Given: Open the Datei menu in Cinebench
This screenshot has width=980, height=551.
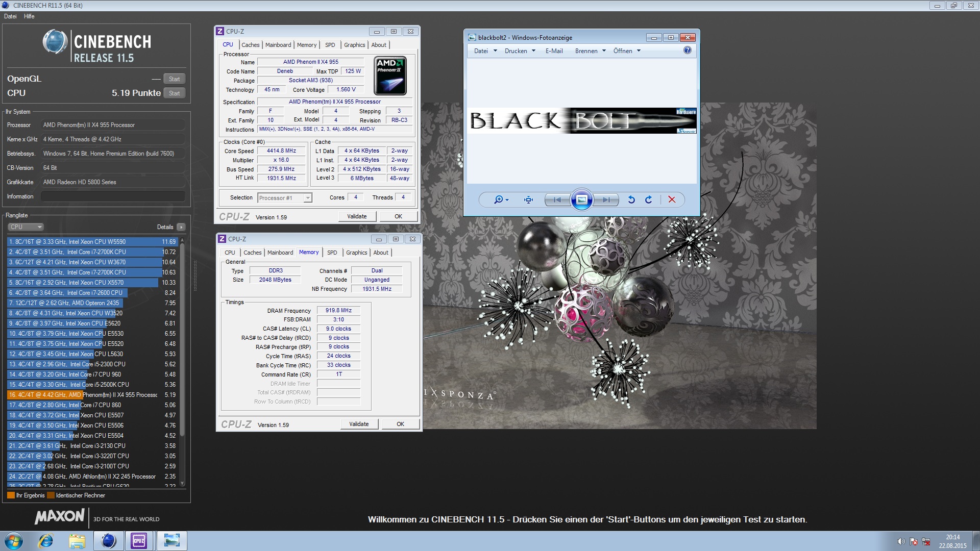Looking at the screenshot, I should click(10, 16).
